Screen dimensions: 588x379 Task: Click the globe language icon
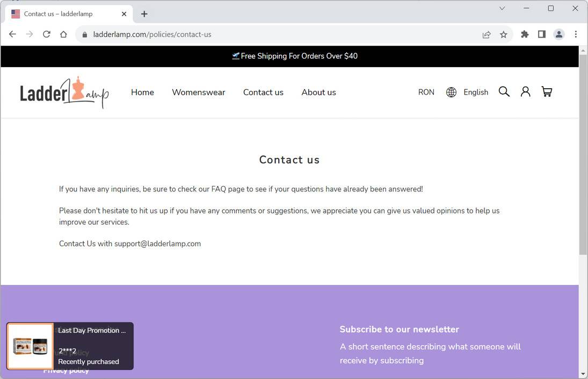451,91
